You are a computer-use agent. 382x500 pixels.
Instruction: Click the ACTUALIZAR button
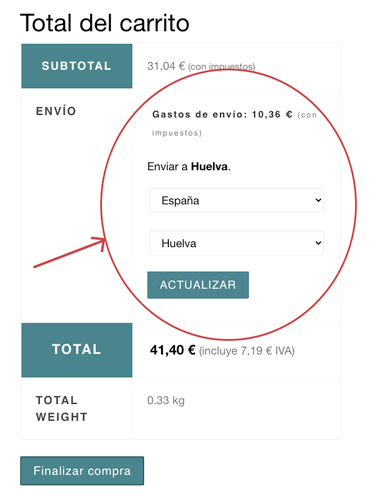[198, 285]
